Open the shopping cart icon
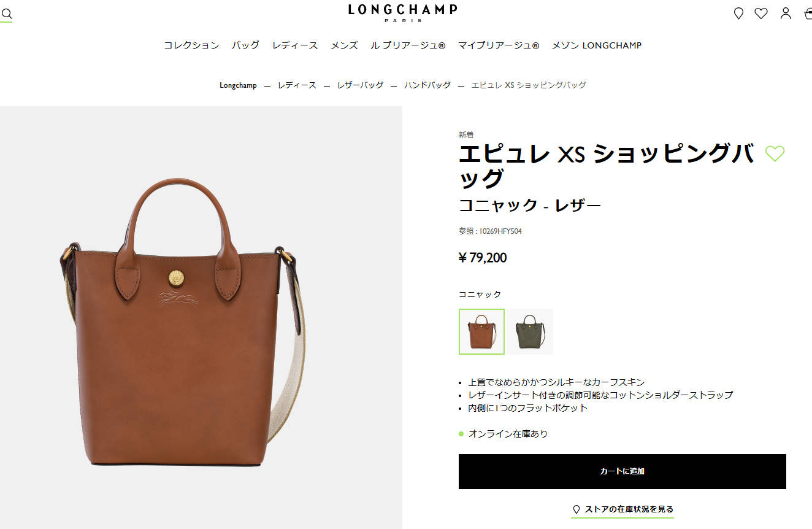The width and height of the screenshot is (812, 529). 808,14
